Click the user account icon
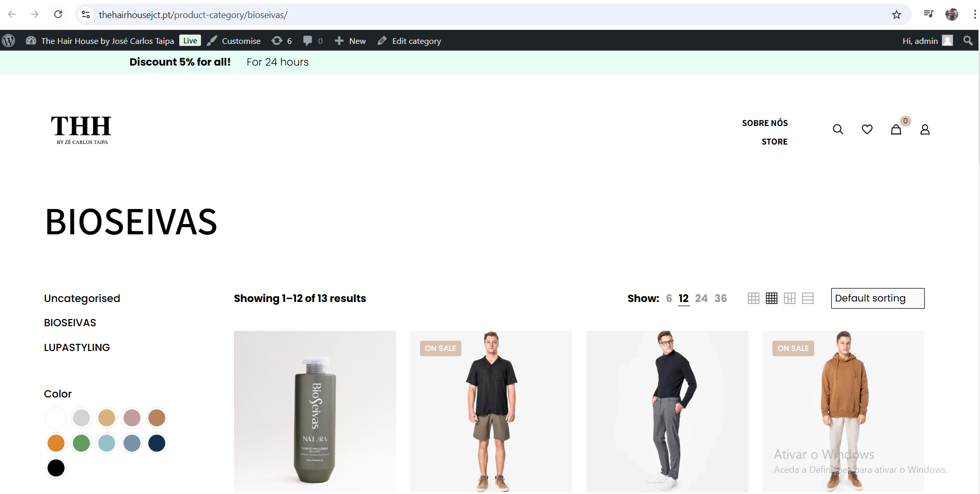The image size is (980, 494). (925, 130)
